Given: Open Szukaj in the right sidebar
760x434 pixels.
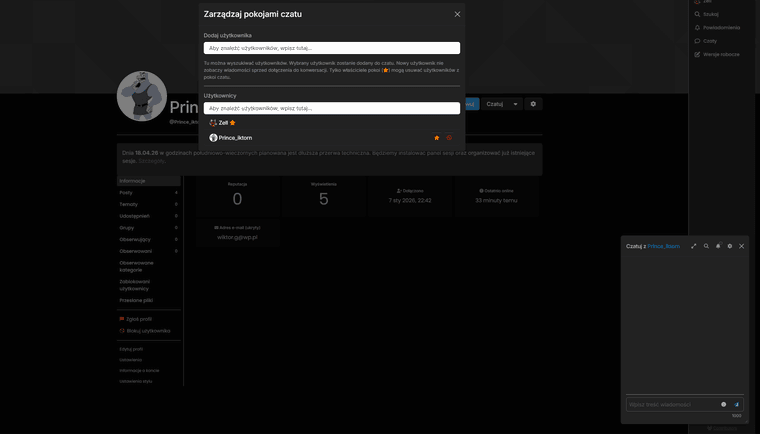Looking at the screenshot, I should (x=711, y=14).
